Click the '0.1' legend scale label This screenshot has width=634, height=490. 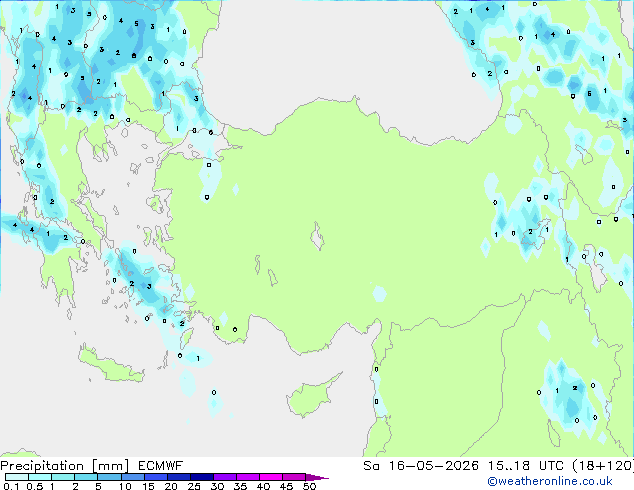11,486
